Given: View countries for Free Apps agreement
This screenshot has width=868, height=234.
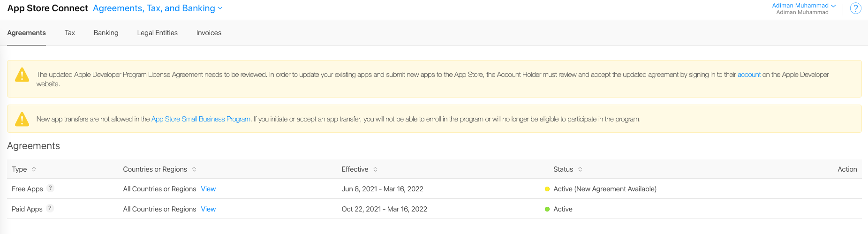Looking at the screenshot, I should (208, 189).
